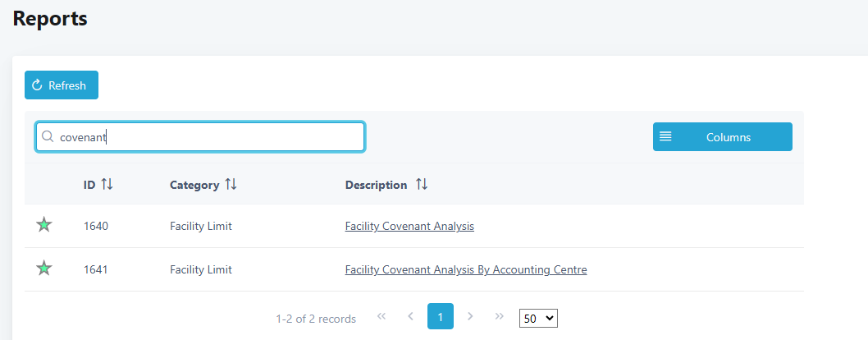Sort by Description column arrows
The image size is (868, 340).
[422, 185]
